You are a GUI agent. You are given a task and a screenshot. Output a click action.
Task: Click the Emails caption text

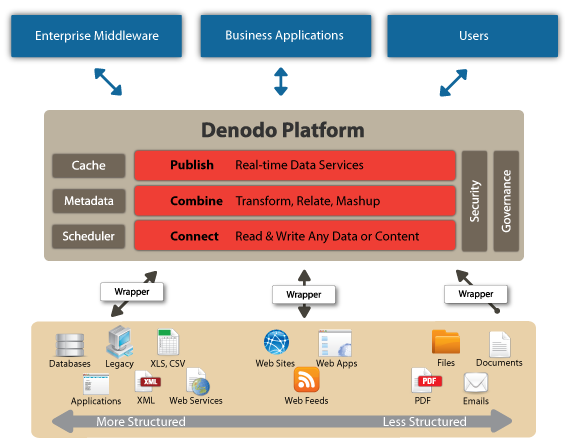coord(476,401)
